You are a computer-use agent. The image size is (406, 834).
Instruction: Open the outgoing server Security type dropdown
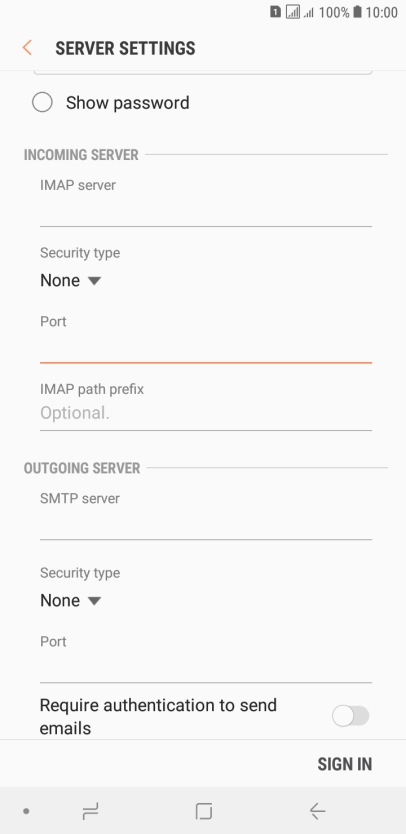[x=70, y=601]
